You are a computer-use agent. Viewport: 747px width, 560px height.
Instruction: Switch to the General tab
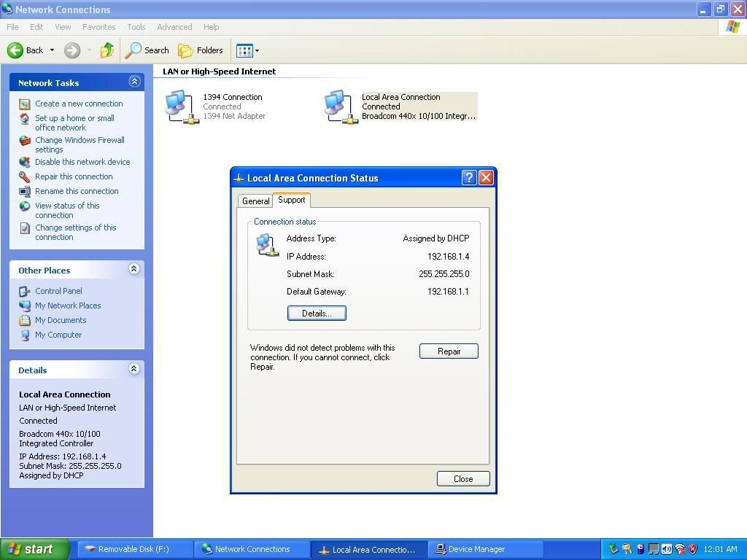(255, 201)
